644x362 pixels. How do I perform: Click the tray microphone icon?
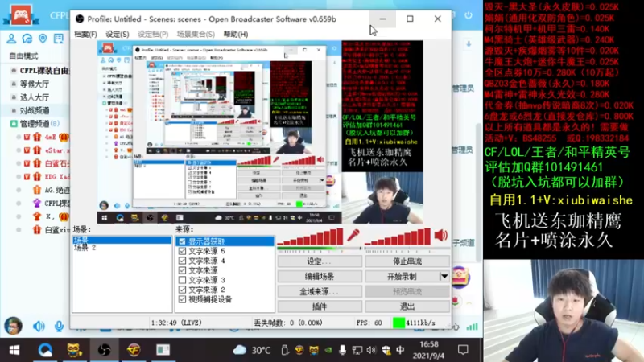tap(342, 350)
